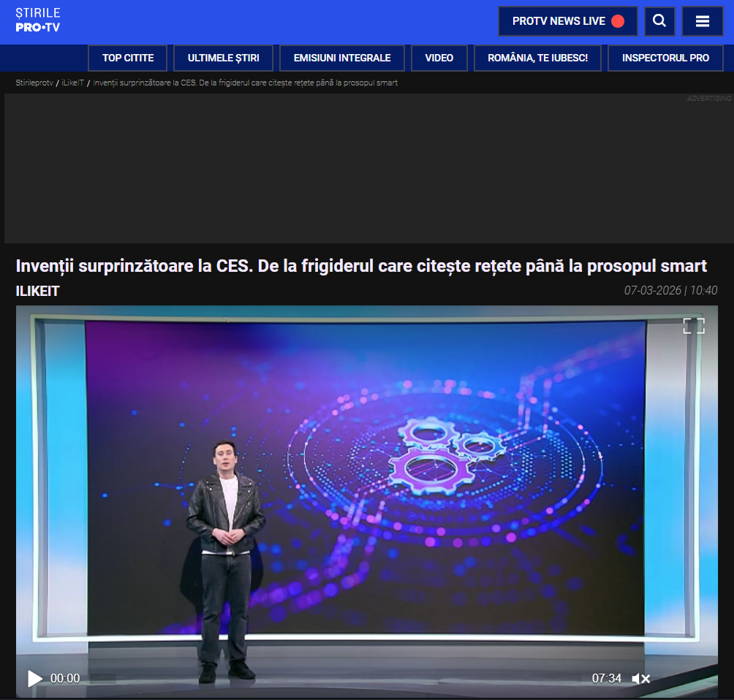The image size is (734, 700).
Task: Navigate to ROMÂNIA, TE IUBESC!
Action: [537, 58]
